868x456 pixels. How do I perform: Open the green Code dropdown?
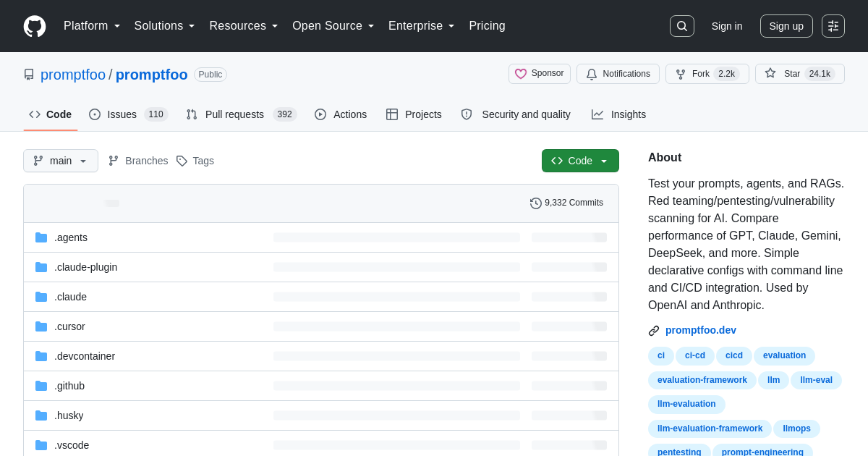(580, 161)
